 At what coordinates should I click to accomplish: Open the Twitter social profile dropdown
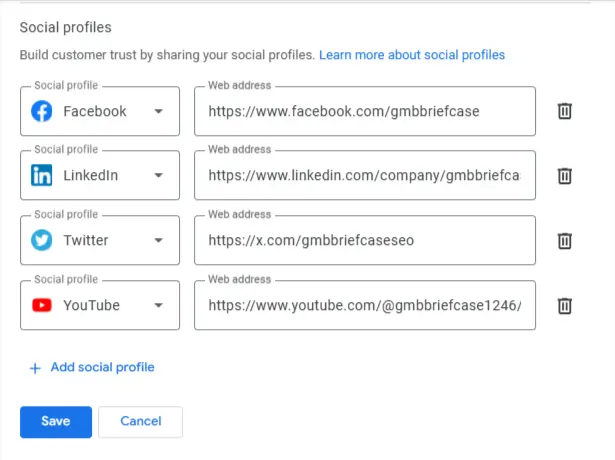tap(100, 240)
